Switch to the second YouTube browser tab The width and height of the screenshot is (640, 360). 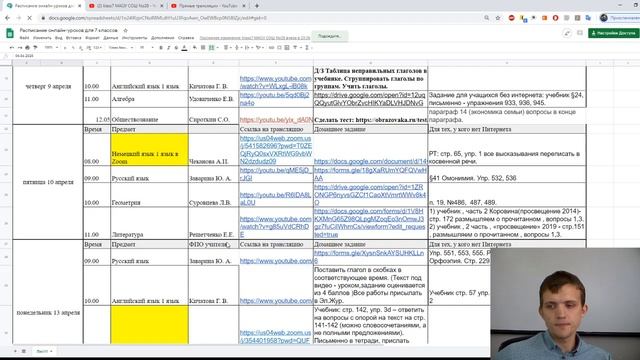[x=125, y=6]
